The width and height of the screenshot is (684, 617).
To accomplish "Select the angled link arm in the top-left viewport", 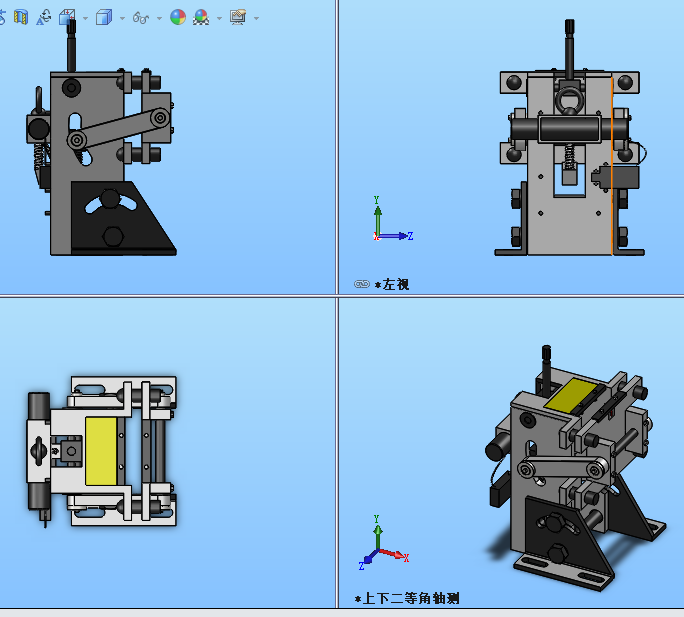I will point(119,129).
